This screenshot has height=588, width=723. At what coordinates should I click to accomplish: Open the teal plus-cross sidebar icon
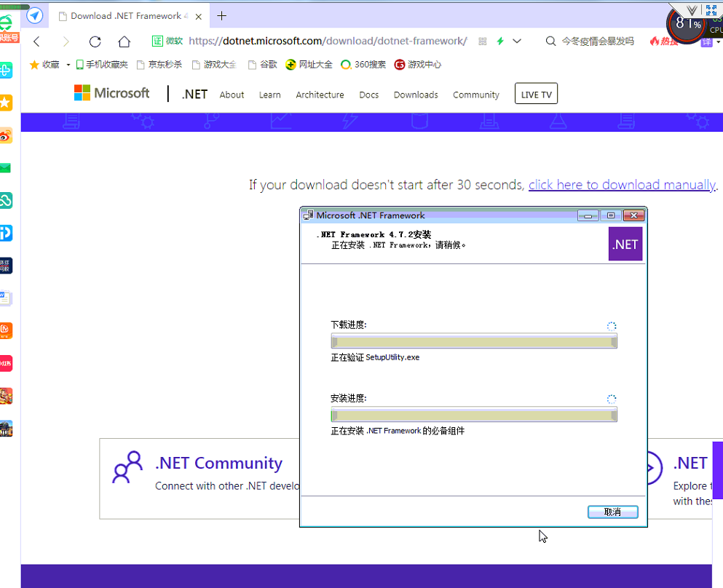[6, 70]
